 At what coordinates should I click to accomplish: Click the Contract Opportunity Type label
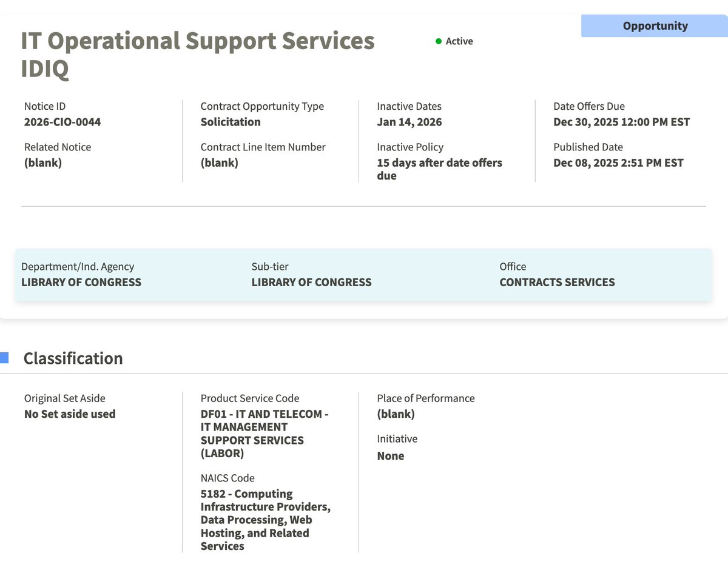click(262, 106)
